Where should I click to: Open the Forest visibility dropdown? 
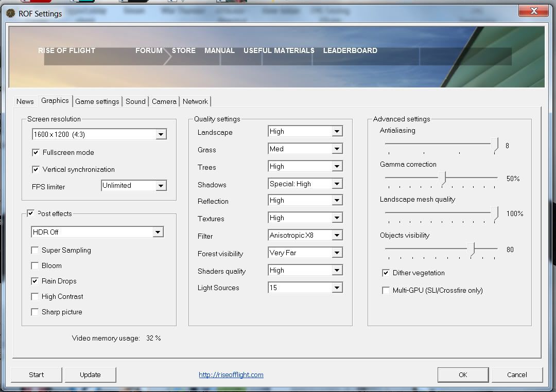305,253
